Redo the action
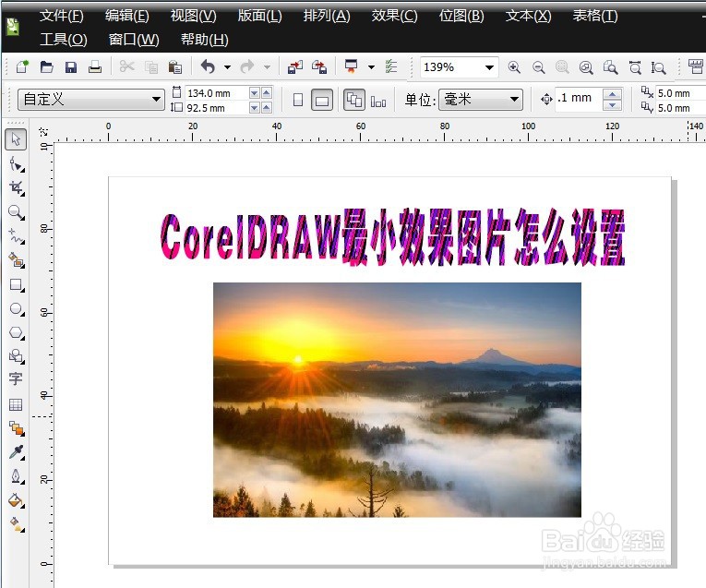 [x=247, y=67]
